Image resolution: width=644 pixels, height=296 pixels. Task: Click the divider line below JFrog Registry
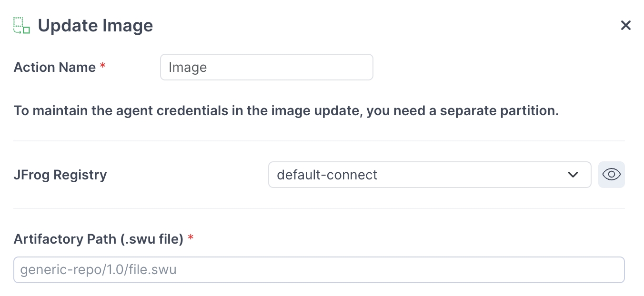tap(319, 208)
